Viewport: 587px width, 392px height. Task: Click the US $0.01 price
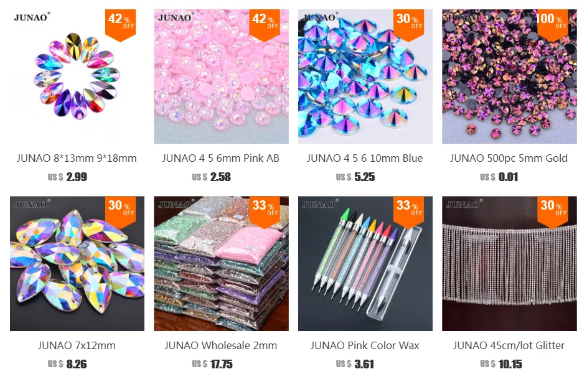click(499, 177)
